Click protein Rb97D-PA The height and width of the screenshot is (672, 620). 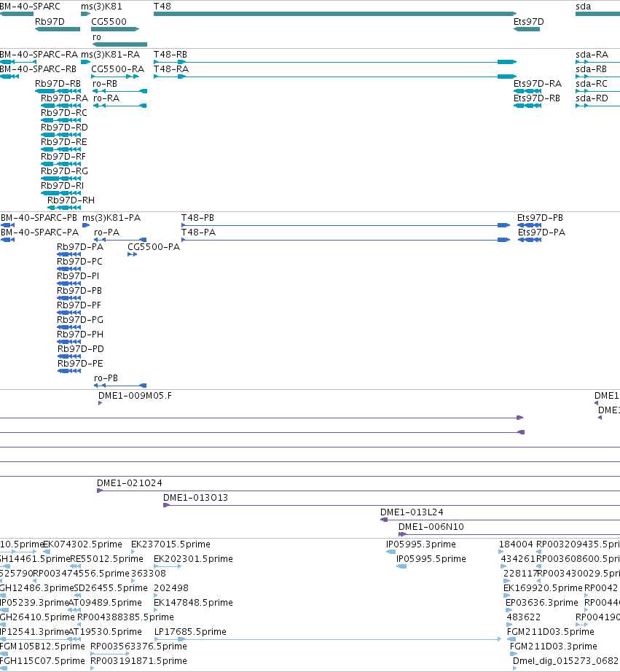tap(80, 247)
